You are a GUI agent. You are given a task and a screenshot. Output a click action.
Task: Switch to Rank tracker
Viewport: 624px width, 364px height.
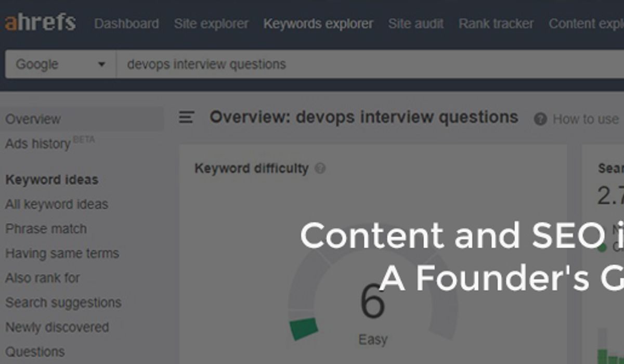496,23
